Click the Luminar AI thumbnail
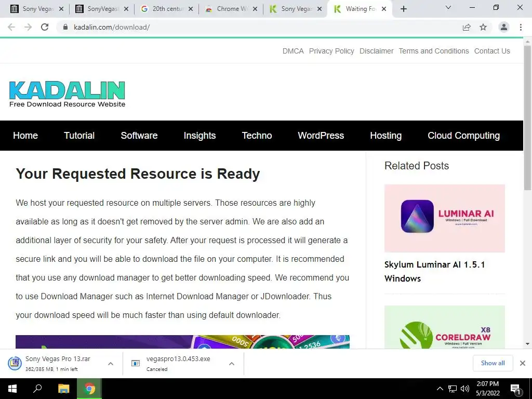 [x=445, y=218]
